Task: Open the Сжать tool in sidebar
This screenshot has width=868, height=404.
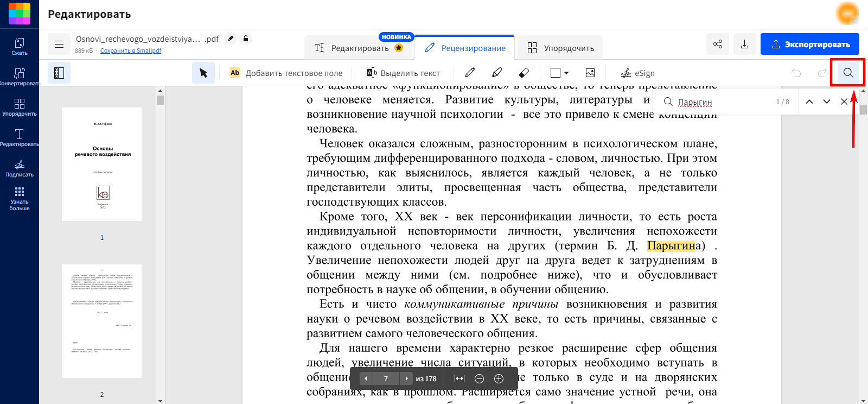Action: pyautogui.click(x=20, y=47)
